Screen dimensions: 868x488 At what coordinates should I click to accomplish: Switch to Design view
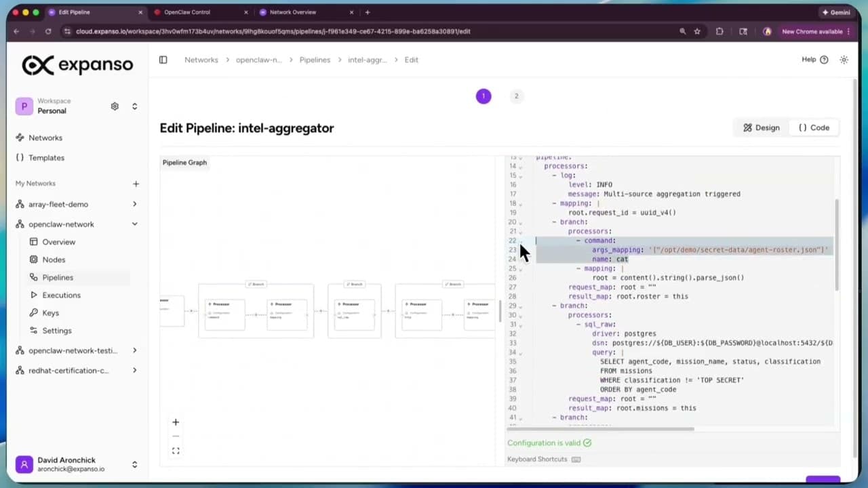(x=762, y=127)
